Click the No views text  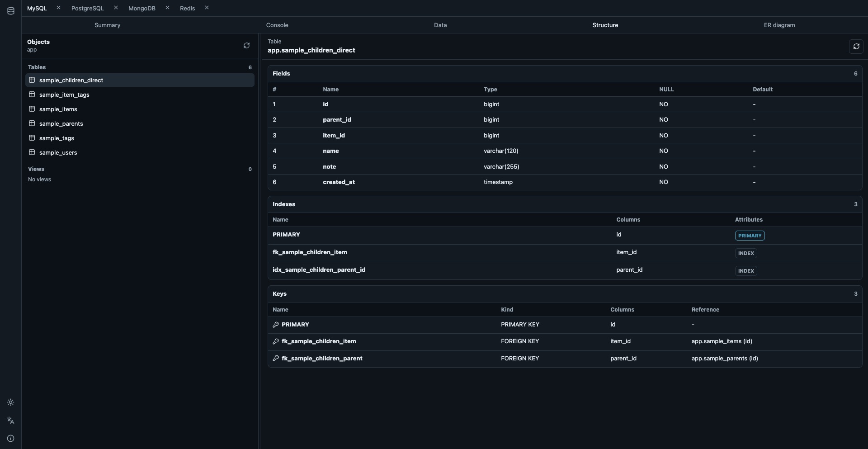pos(39,180)
